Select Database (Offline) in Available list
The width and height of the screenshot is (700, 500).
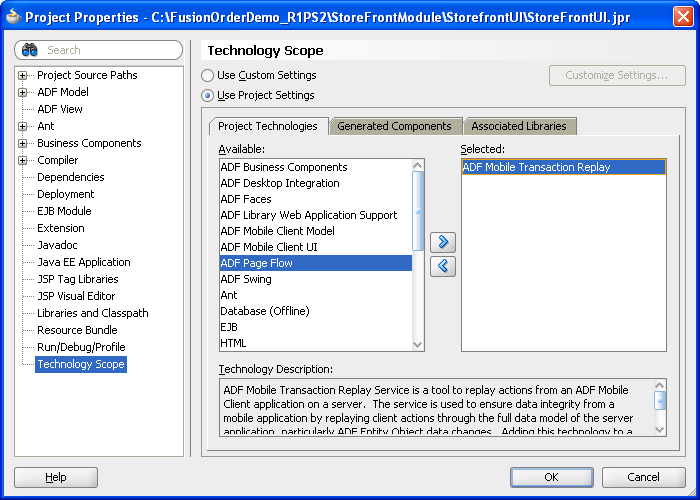tap(316, 311)
